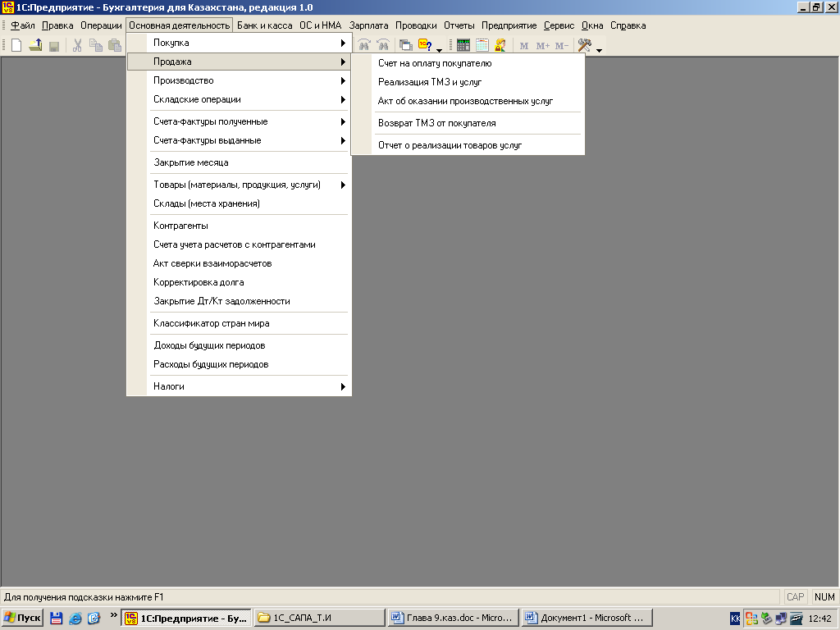Click the M memory toolbar button
The width and height of the screenshot is (840, 630).
524,46
